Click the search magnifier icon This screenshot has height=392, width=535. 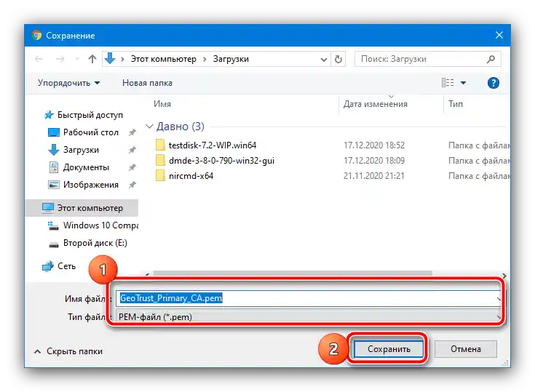point(491,59)
